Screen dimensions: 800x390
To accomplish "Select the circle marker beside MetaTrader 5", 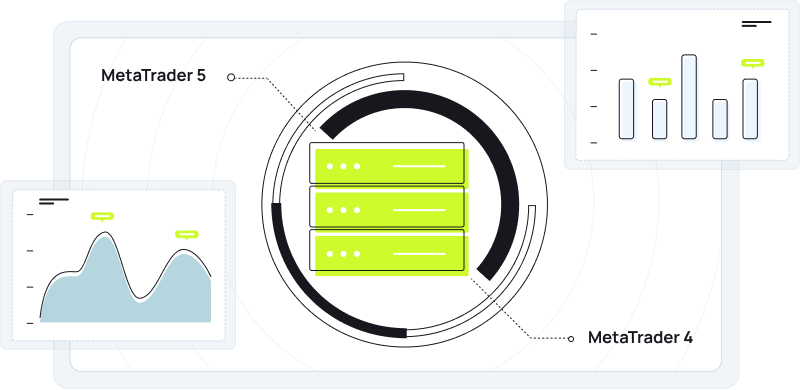I will coord(231,78).
